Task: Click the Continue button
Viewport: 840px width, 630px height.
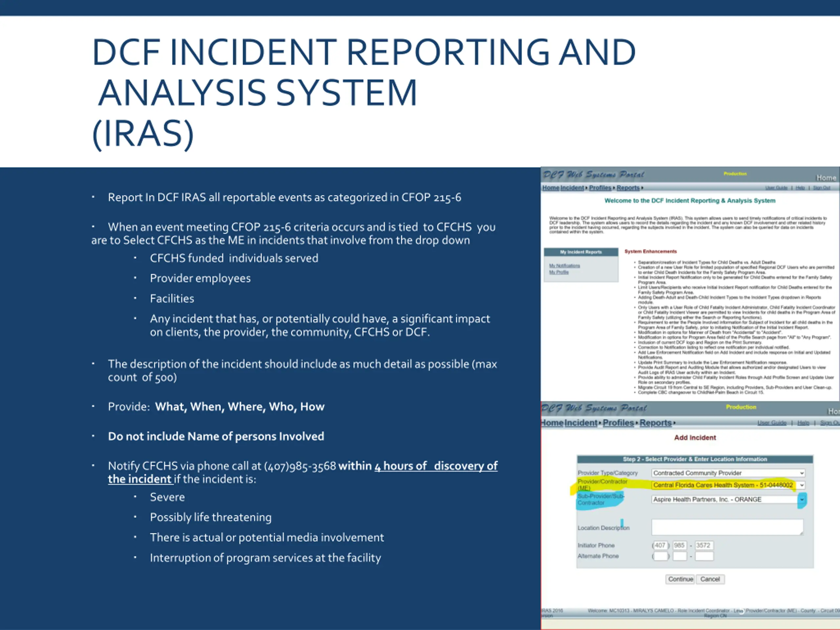Action: [680, 579]
